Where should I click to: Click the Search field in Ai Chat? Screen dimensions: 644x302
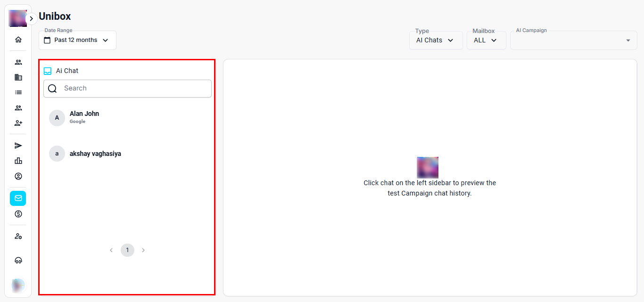tap(134, 89)
